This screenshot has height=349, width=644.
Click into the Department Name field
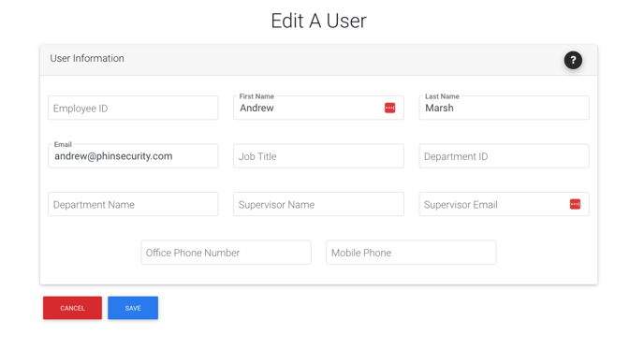pos(133,204)
